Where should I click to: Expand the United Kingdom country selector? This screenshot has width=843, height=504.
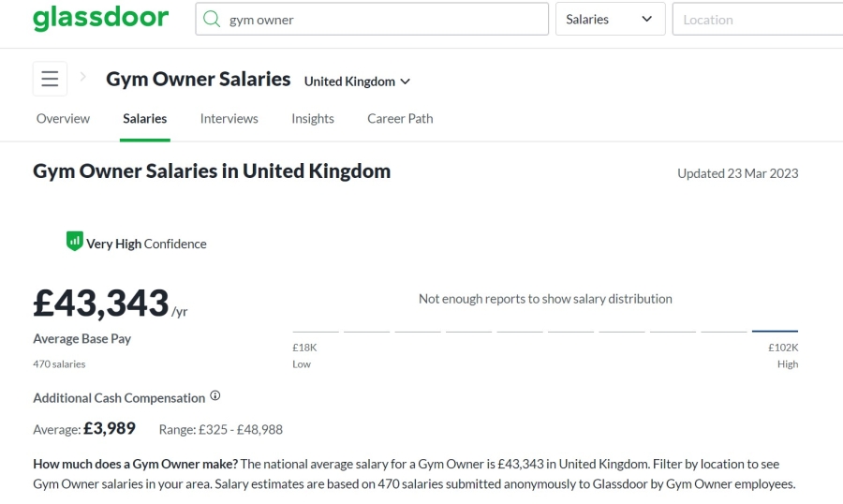357,82
